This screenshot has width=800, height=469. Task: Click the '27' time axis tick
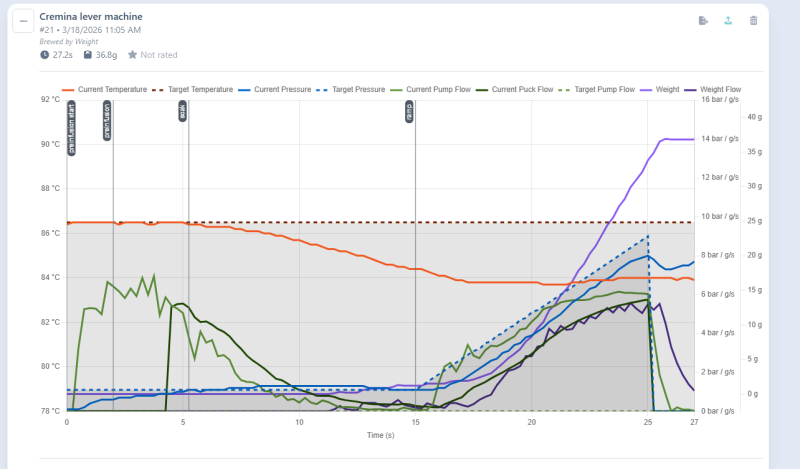click(x=694, y=422)
